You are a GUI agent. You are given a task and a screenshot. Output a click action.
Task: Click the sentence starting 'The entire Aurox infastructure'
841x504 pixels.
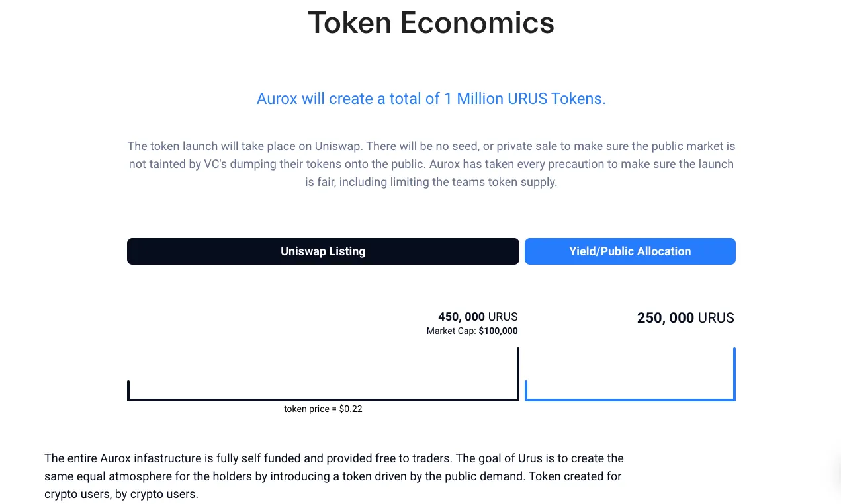coord(334,458)
